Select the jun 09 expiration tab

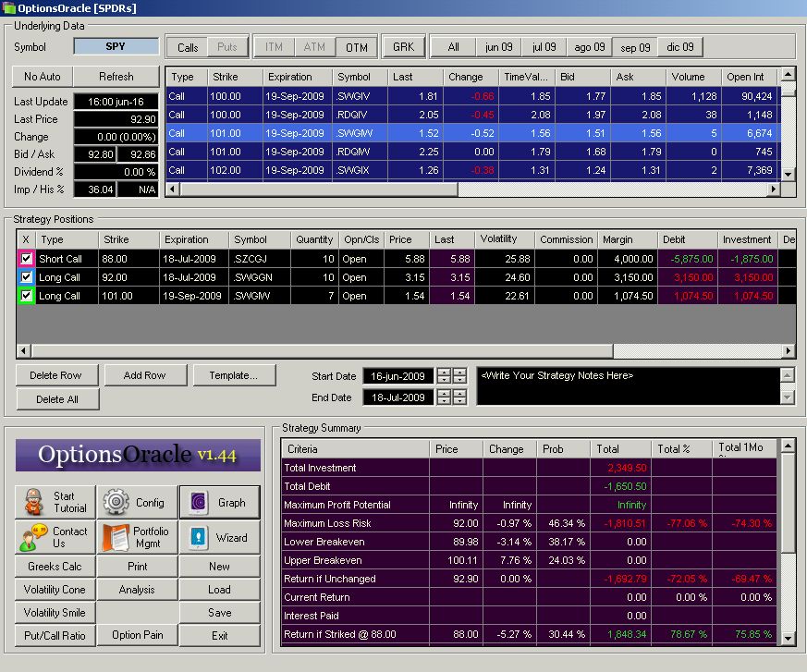coord(499,47)
